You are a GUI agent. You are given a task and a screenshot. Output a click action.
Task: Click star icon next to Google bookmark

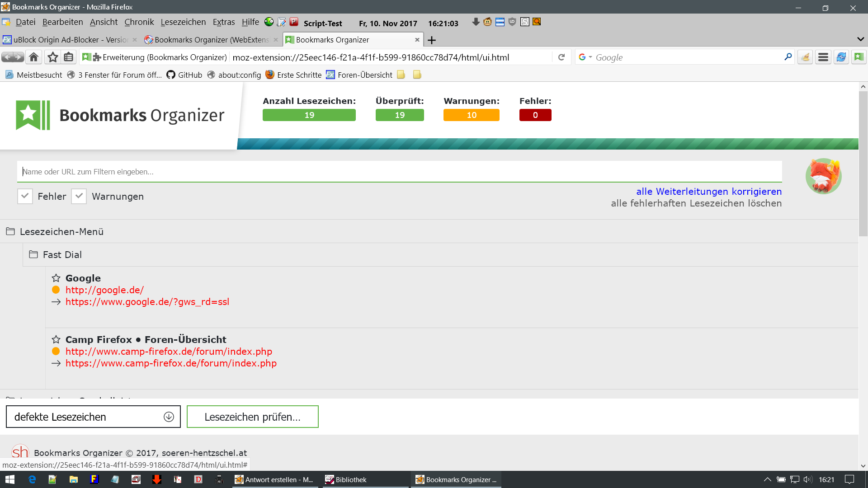tap(56, 278)
